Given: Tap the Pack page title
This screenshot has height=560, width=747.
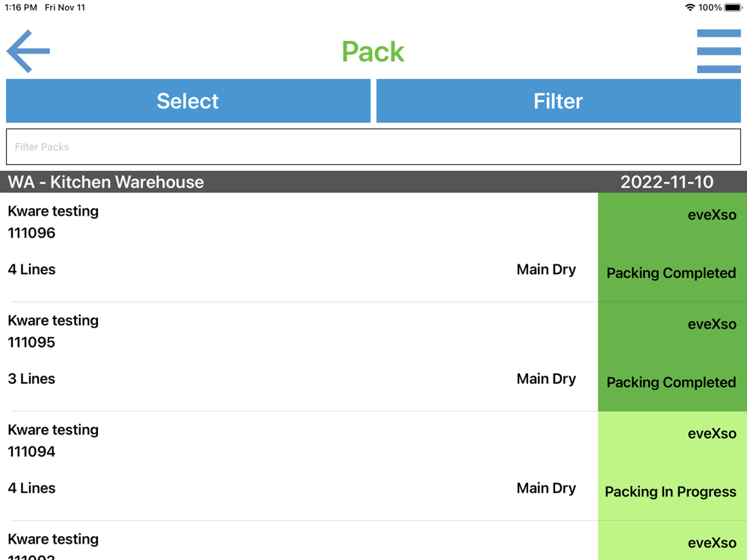Looking at the screenshot, I should pyautogui.click(x=373, y=52).
